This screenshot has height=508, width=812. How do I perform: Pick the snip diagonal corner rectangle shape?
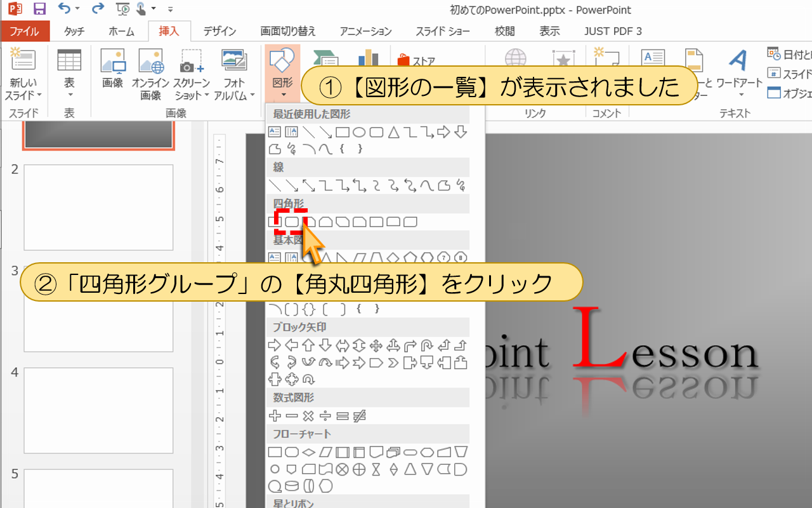[343, 222]
